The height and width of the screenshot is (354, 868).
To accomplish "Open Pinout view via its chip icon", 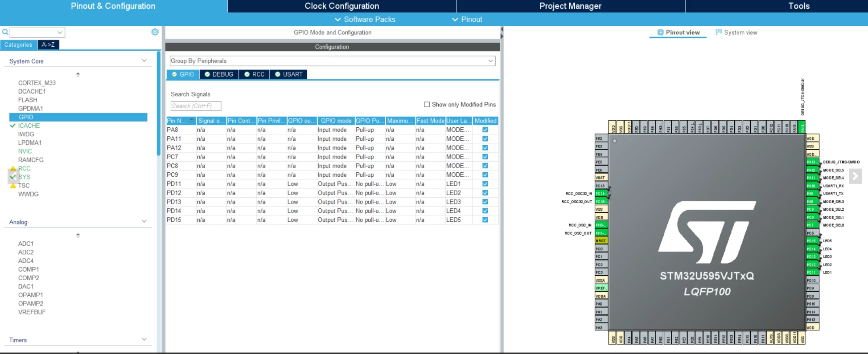I will click(x=661, y=33).
